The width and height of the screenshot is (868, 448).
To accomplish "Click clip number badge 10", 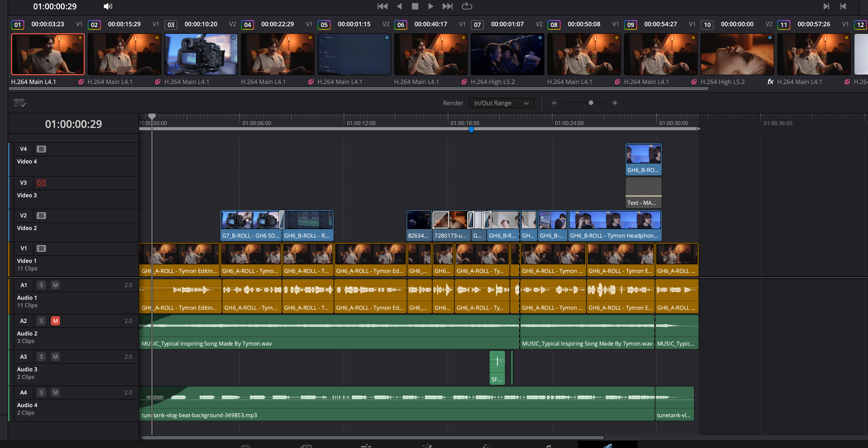I will [707, 25].
